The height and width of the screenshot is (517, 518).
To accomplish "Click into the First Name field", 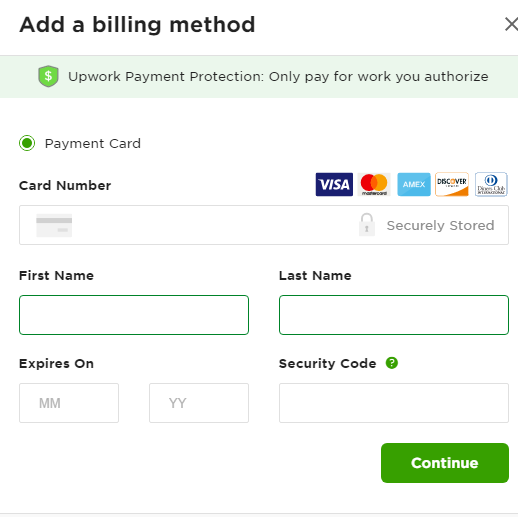I will tap(134, 315).
